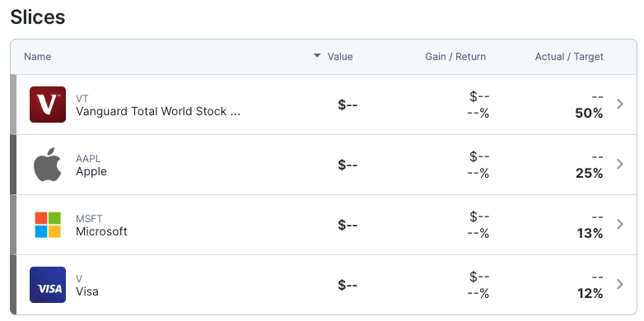
Task: Click the 12% target for Visa
Action: click(590, 294)
